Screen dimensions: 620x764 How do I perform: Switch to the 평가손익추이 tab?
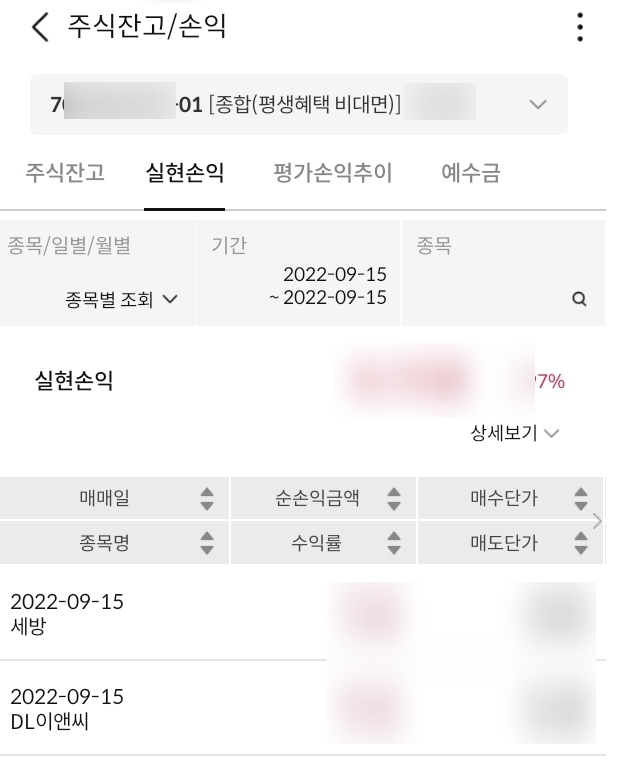point(332,173)
